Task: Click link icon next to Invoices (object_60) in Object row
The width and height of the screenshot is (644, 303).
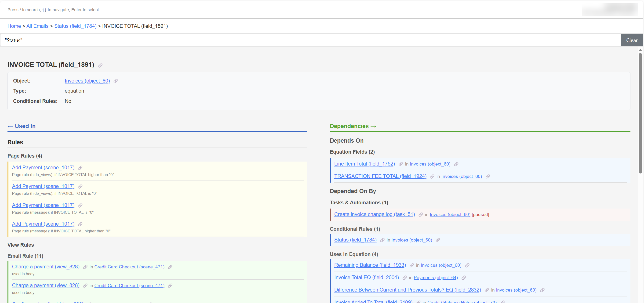Action: click(116, 81)
